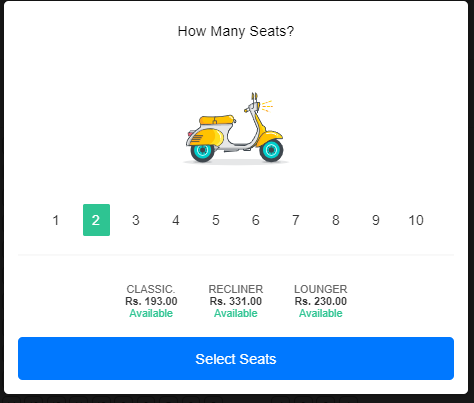
Task: Choose 8 seats
Action: pos(336,220)
